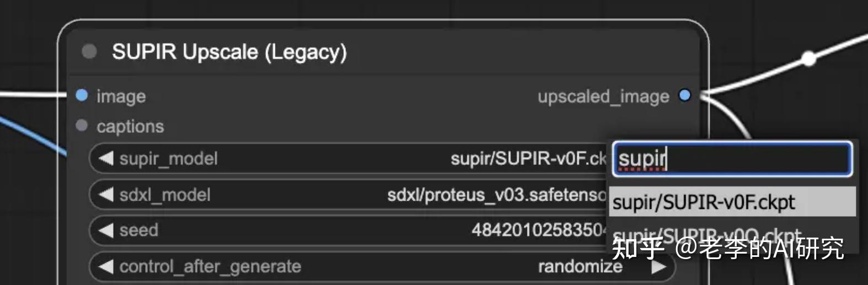Click left arrow on sdxl_model field
This screenshot has height=285, width=868.
(x=105, y=195)
